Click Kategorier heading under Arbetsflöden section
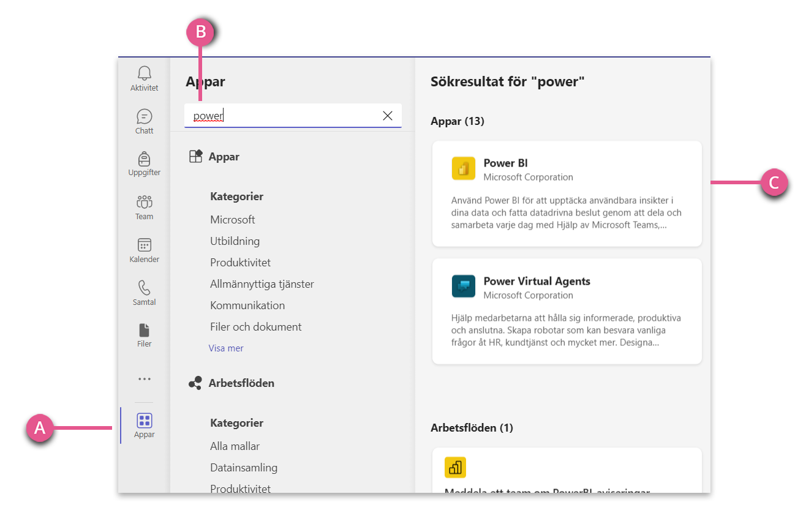This screenshot has width=806, height=532. coord(237,423)
